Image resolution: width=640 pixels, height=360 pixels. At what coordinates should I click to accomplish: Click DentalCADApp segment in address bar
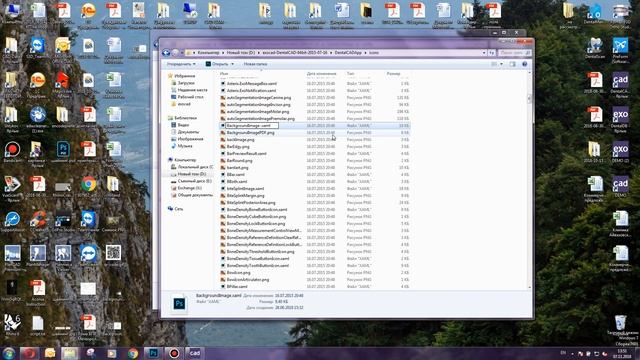click(348, 53)
